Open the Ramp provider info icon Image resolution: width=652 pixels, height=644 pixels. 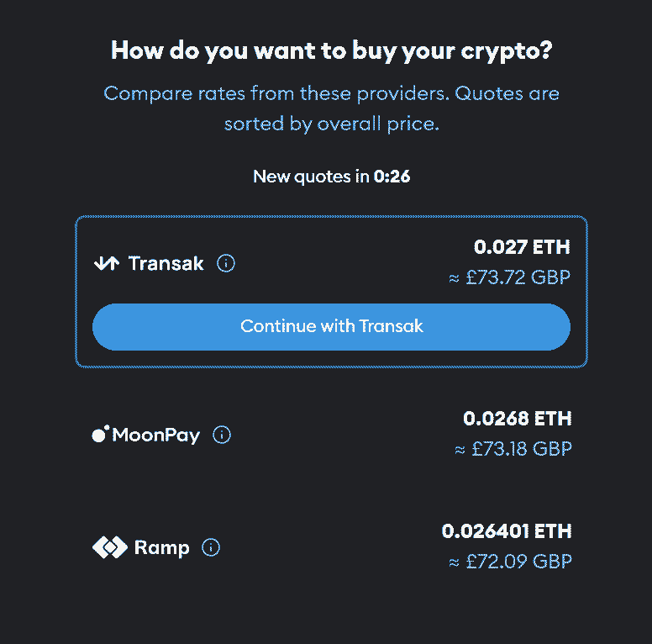pyautogui.click(x=212, y=548)
